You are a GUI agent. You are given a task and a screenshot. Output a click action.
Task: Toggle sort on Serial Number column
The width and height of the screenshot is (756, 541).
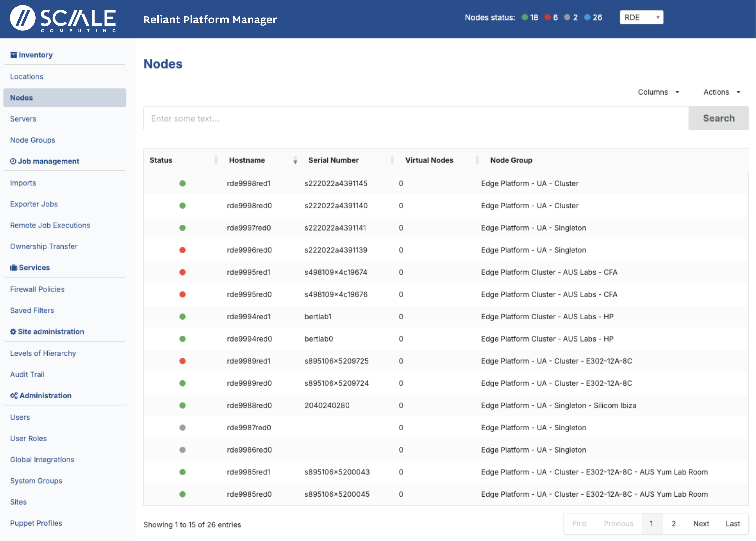(392, 160)
